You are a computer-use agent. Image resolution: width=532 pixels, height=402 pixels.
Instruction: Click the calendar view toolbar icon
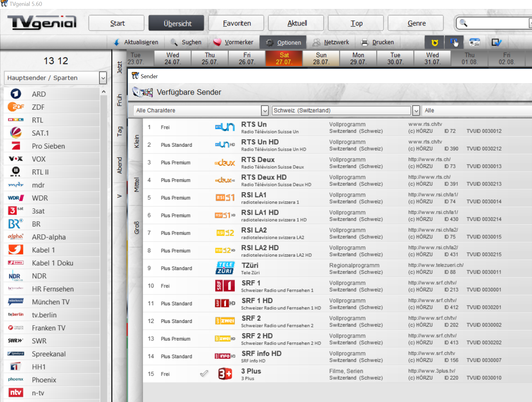(x=474, y=42)
